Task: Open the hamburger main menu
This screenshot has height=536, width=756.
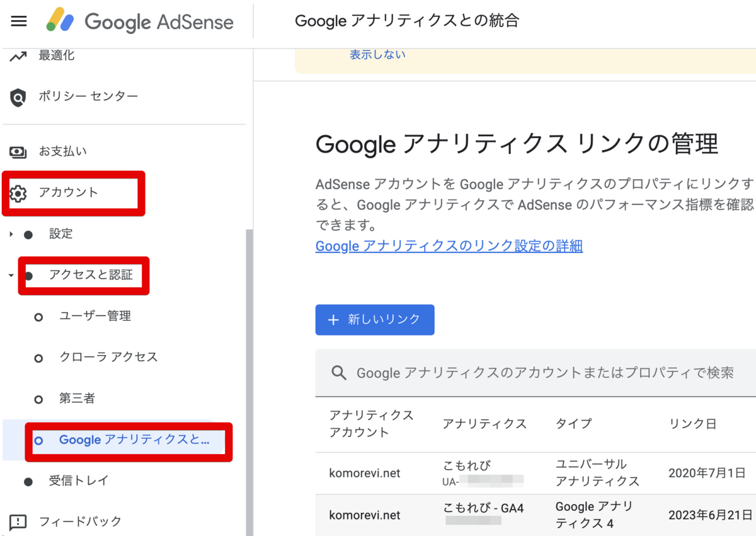Action: 19,21
